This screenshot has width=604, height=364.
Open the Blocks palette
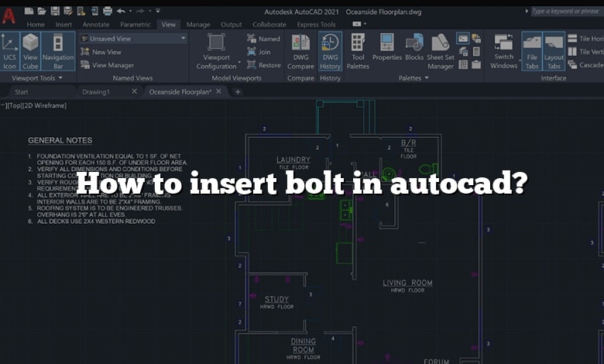(414, 51)
